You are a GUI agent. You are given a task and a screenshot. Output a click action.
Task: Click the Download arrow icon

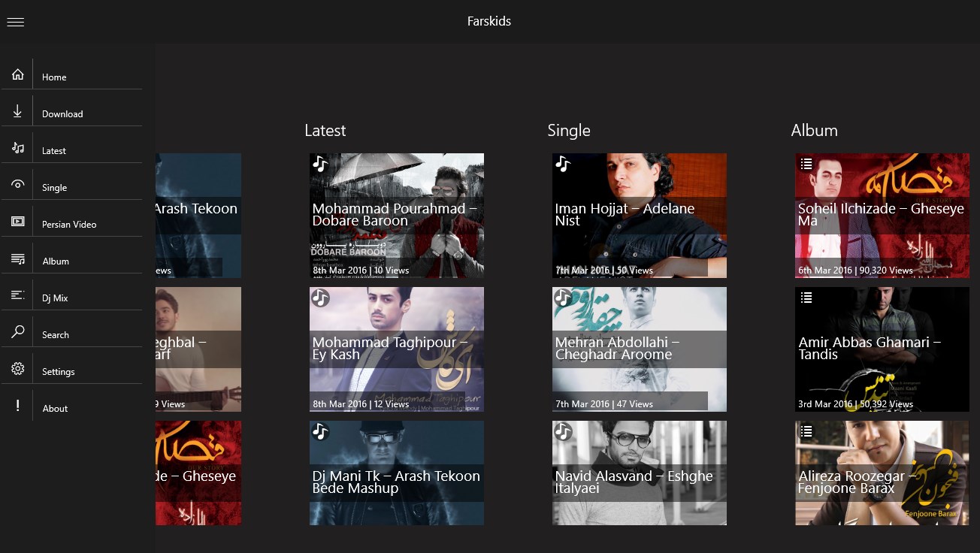tap(17, 111)
